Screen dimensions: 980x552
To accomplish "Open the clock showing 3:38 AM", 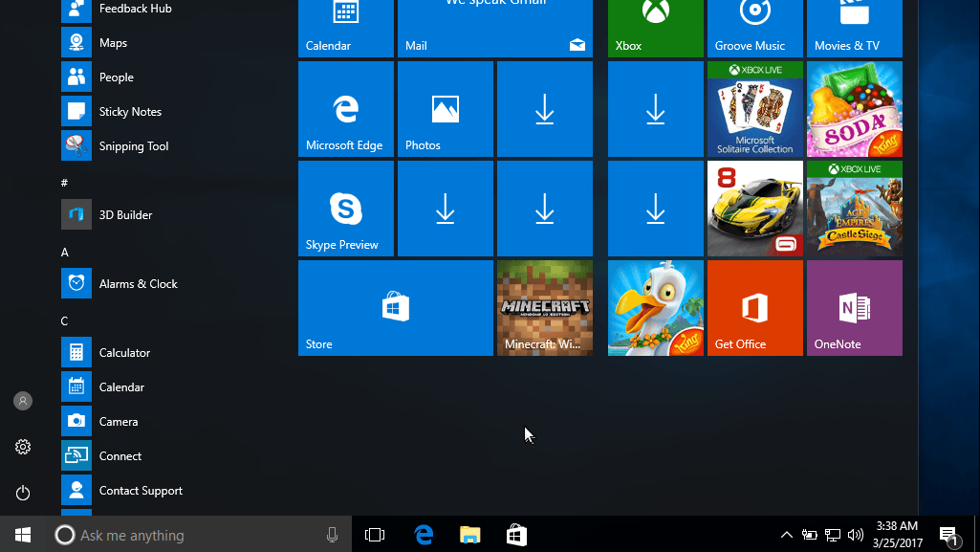I will click(x=898, y=535).
